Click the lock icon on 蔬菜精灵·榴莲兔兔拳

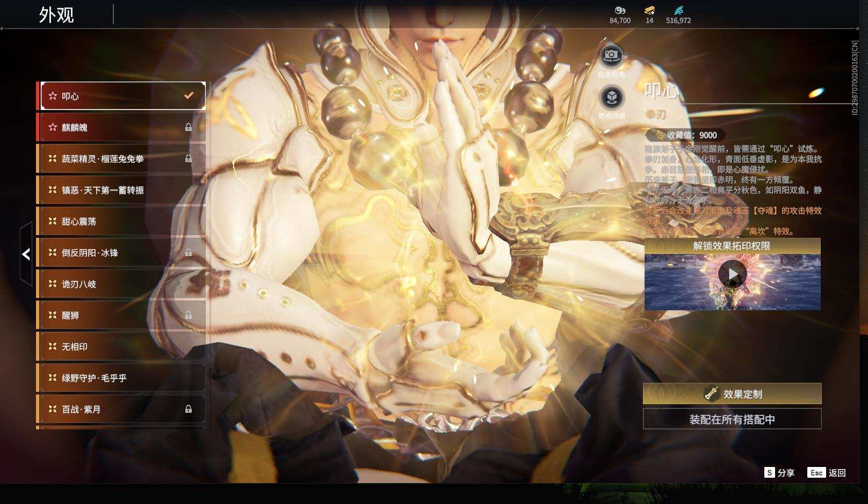(189, 159)
